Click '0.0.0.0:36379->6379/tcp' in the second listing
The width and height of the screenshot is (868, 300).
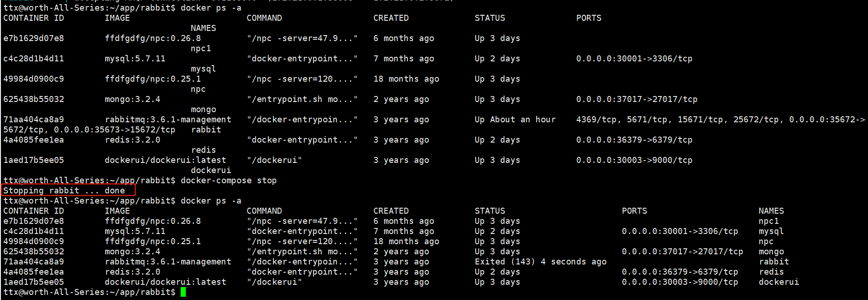tap(680, 272)
